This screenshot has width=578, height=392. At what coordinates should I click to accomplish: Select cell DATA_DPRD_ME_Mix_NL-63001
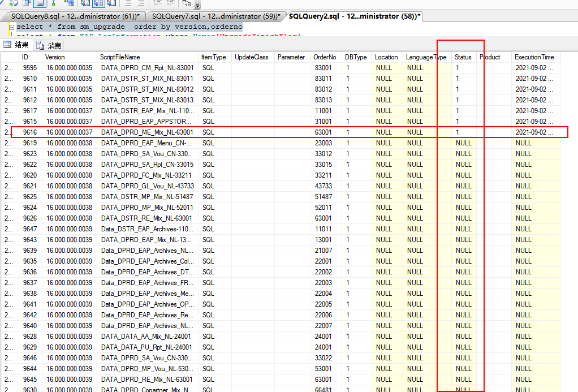point(148,132)
